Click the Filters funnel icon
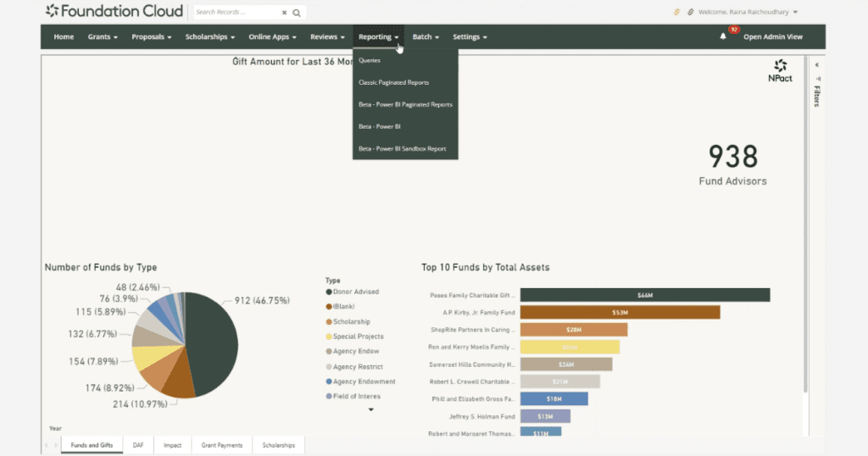This screenshot has height=456, width=868. coord(818,79)
